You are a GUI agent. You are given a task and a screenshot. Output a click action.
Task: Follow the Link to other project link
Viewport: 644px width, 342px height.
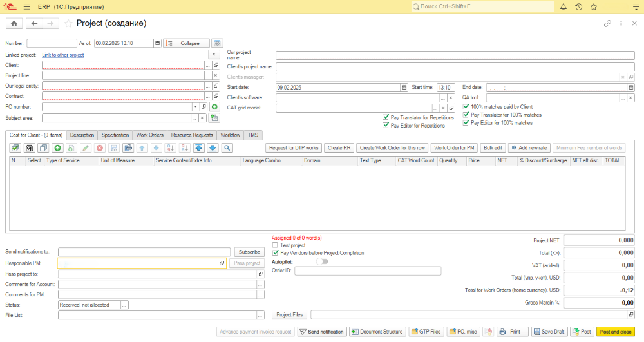[x=63, y=55]
